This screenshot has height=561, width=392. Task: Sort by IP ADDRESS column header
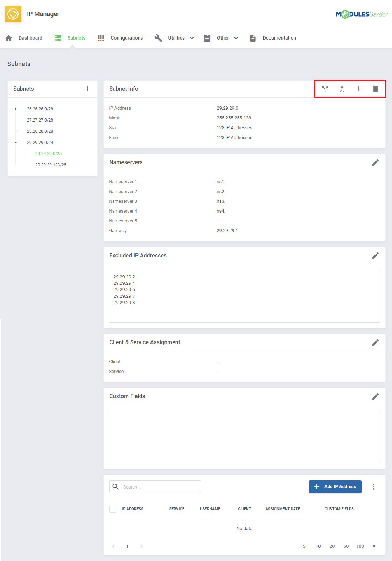click(133, 509)
